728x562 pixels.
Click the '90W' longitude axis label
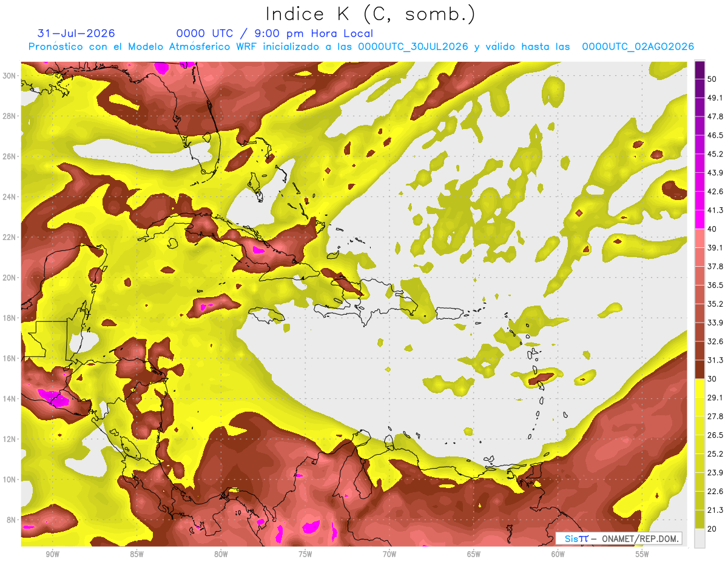(52, 555)
